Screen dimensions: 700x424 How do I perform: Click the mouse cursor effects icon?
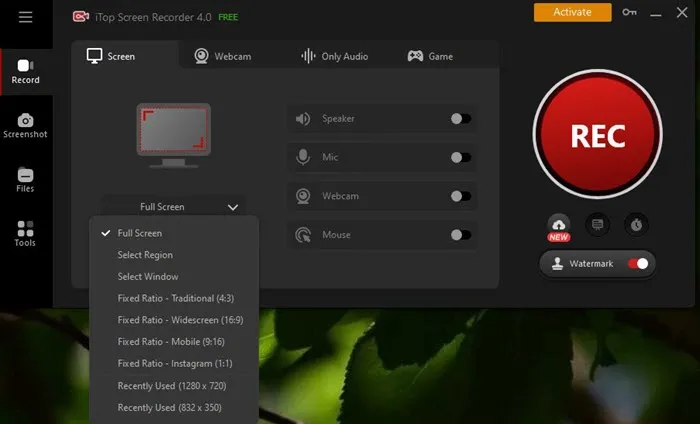pyautogui.click(x=303, y=235)
